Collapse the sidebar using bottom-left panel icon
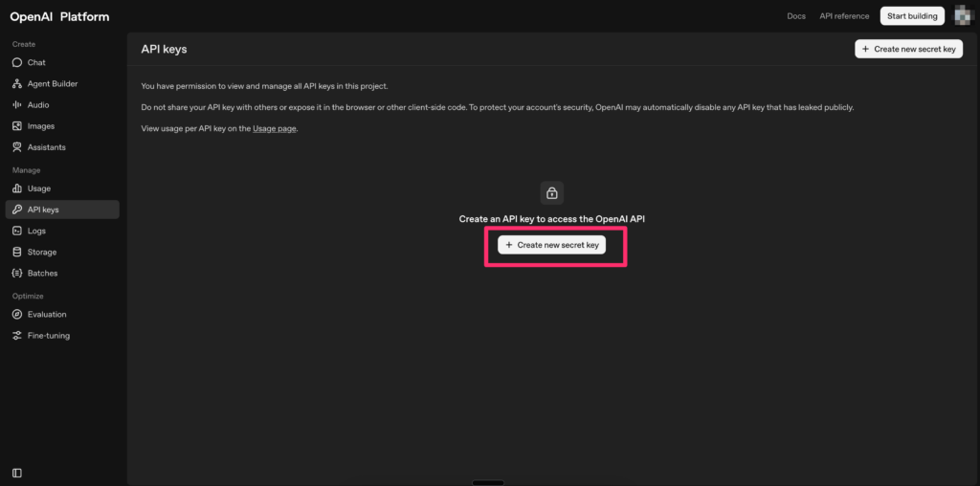This screenshot has height=486, width=980. pos(17,473)
